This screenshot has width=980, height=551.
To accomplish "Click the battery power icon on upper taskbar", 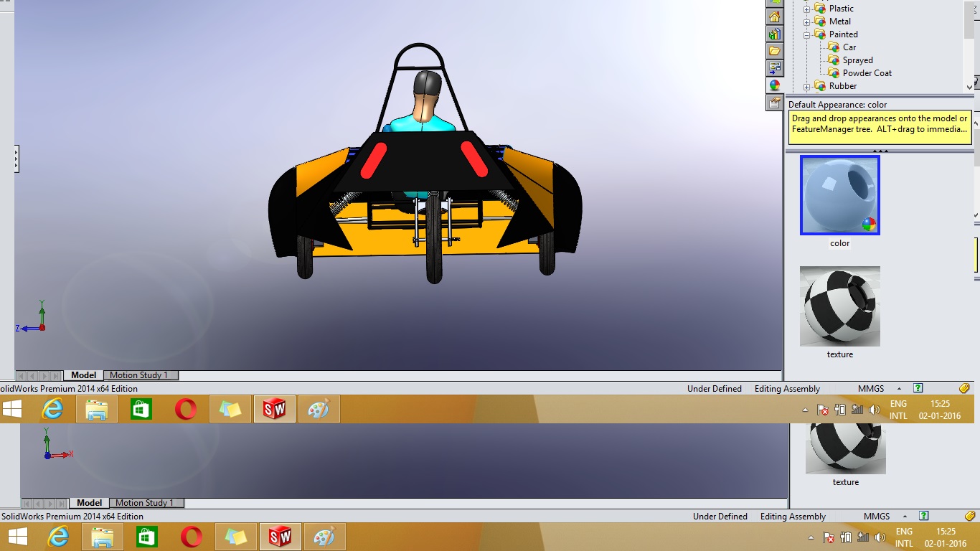I will (841, 410).
